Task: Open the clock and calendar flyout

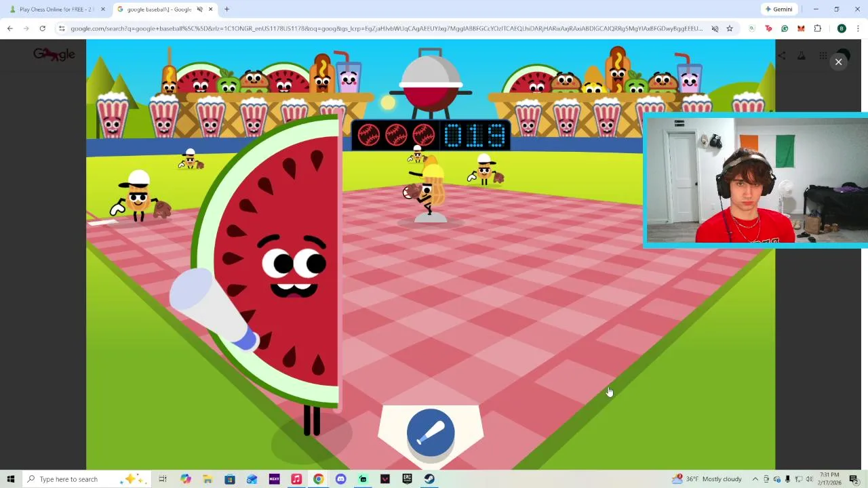Action: point(829,479)
